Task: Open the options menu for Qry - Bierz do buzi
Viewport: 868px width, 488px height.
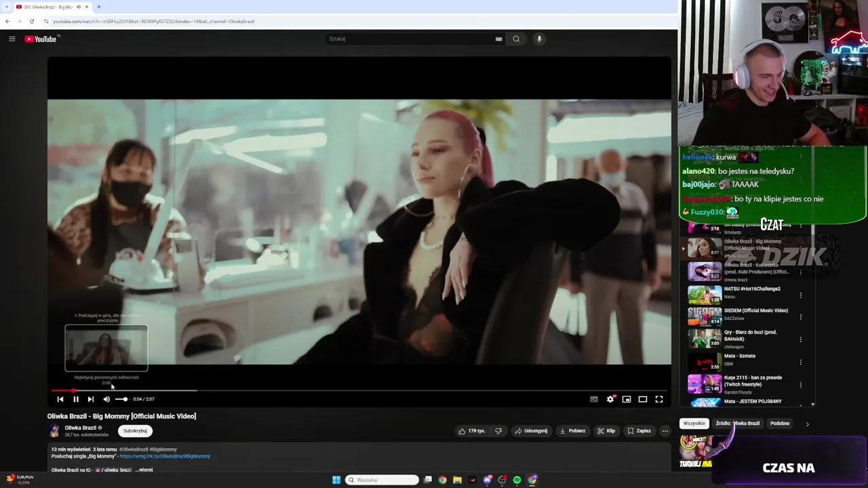Action: (x=801, y=339)
